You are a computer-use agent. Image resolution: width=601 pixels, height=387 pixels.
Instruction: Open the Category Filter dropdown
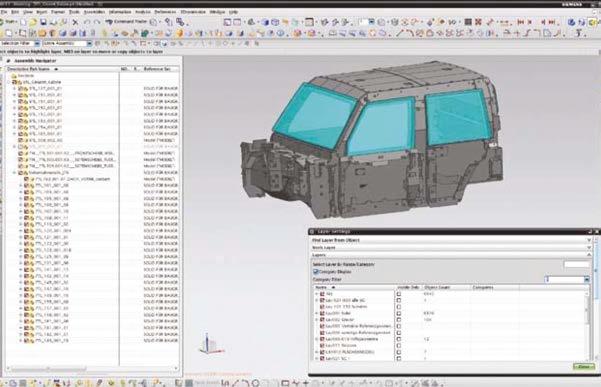click(x=586, y=279)
